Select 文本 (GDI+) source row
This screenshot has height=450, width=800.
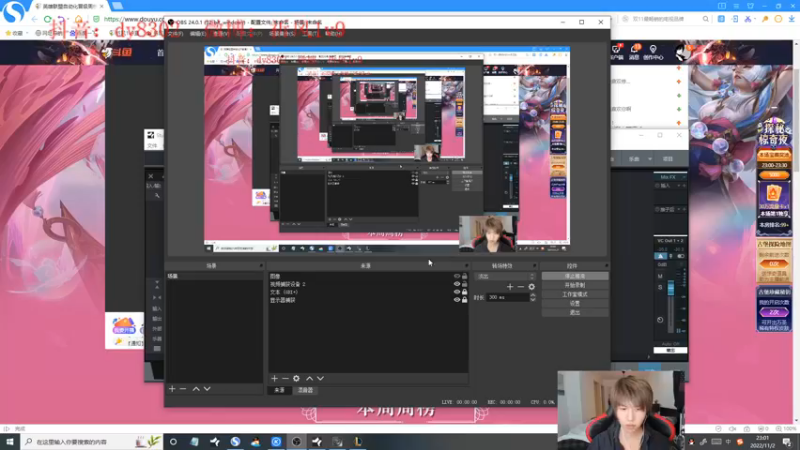pos(368,292)
